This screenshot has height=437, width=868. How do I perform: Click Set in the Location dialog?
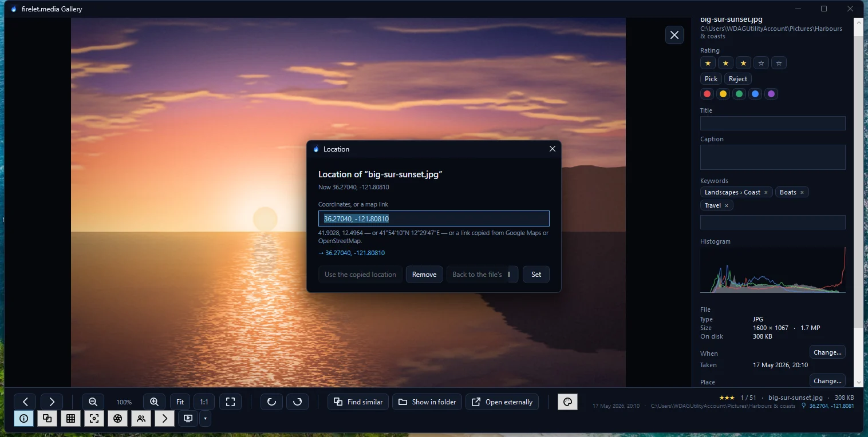536,275
